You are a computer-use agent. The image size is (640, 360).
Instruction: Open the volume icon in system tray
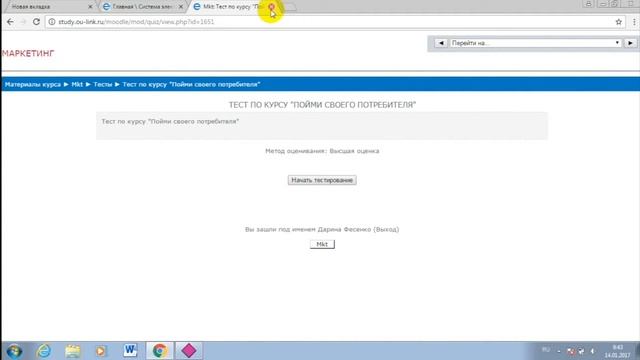pyautogui.click(x=592, y=351)
